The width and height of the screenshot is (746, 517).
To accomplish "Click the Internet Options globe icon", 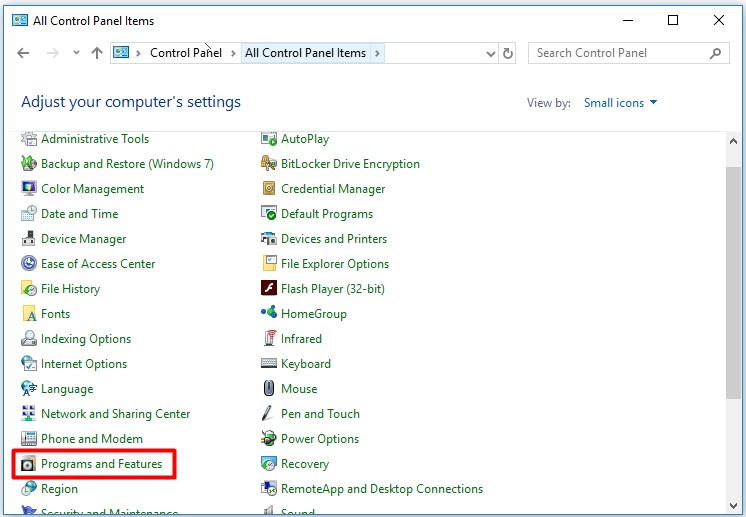I will pos(29,364).
